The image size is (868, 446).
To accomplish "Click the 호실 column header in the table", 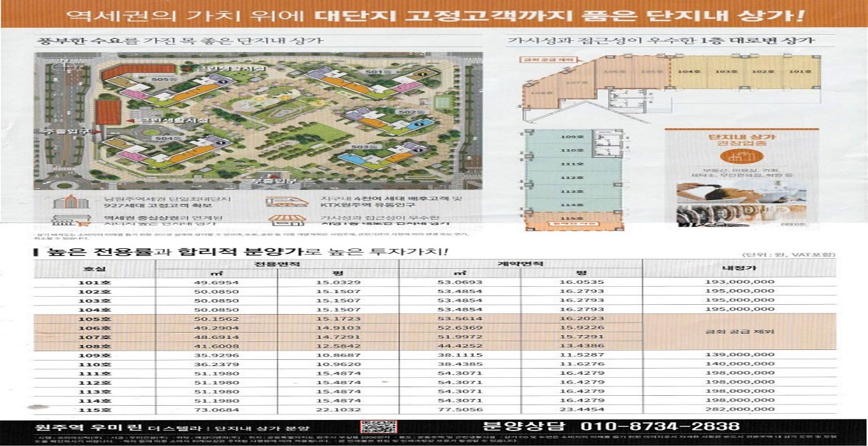I will point(94,269).
